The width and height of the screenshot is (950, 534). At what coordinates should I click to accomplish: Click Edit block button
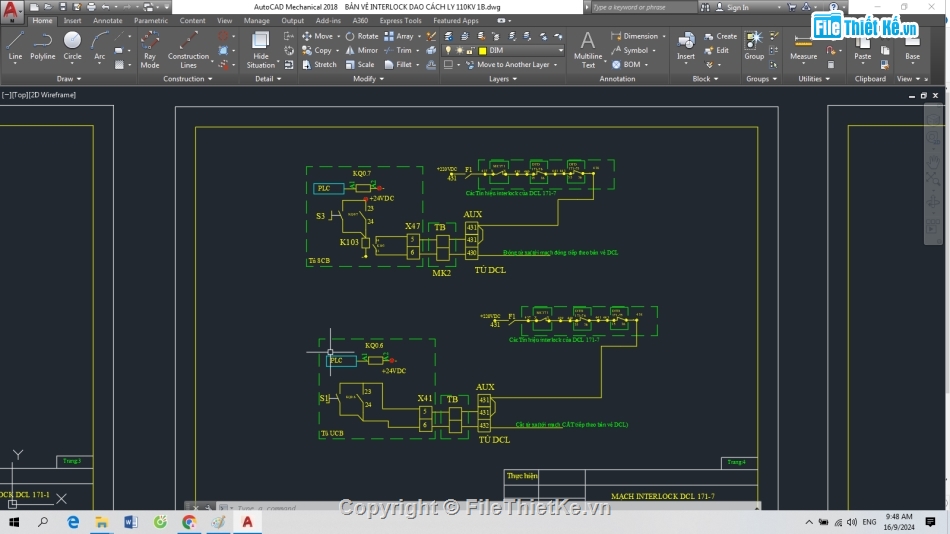tap(717, 50)
